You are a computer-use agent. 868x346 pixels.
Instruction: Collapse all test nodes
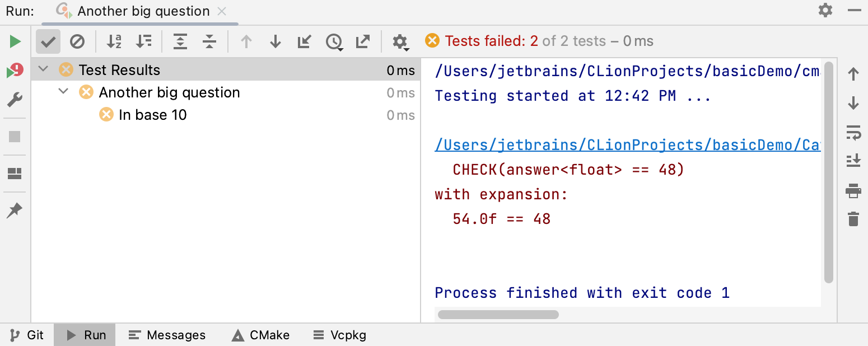point(209,41)
